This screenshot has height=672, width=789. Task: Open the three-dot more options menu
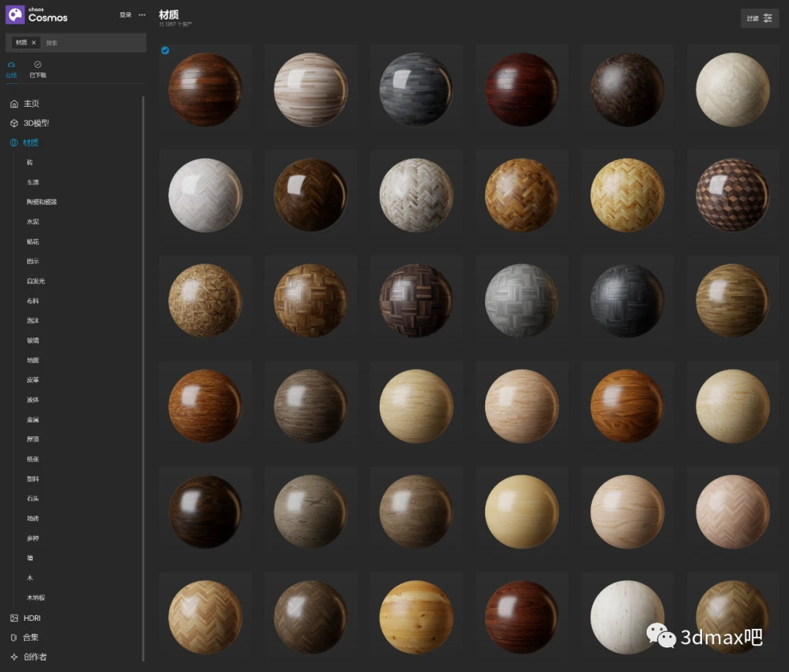pyautogui.click(x=142, y=15)
